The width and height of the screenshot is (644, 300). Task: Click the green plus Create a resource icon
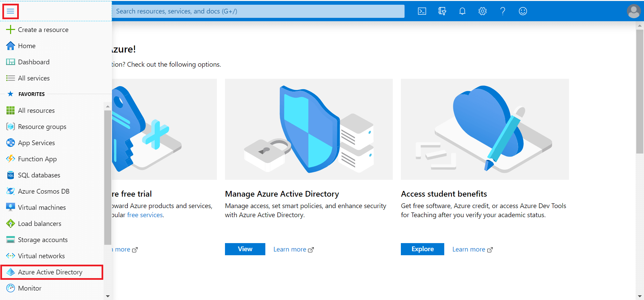pyautogui.click(x=10, y=30)
